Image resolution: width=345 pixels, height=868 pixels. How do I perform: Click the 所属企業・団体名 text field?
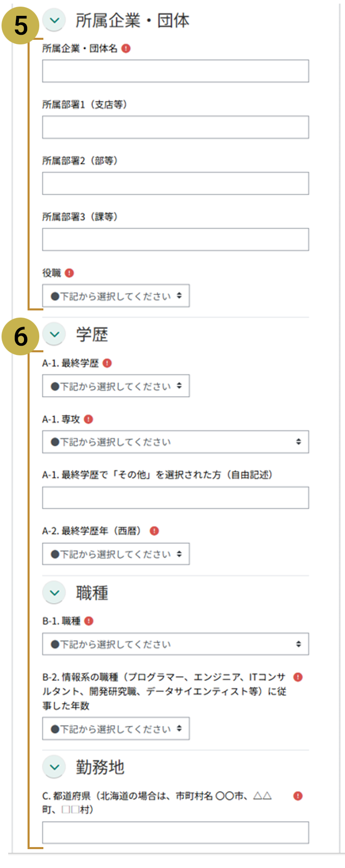[x=175, y=71]
